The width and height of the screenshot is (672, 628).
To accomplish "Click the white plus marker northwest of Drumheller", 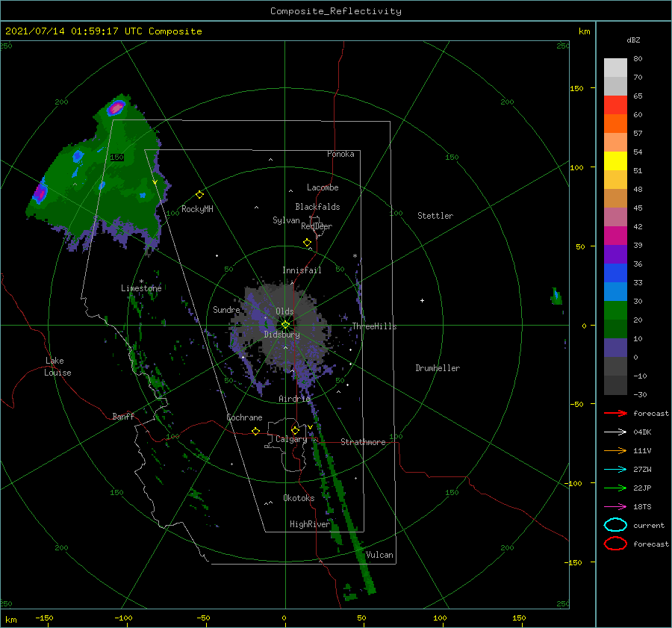I will [422, 300].
